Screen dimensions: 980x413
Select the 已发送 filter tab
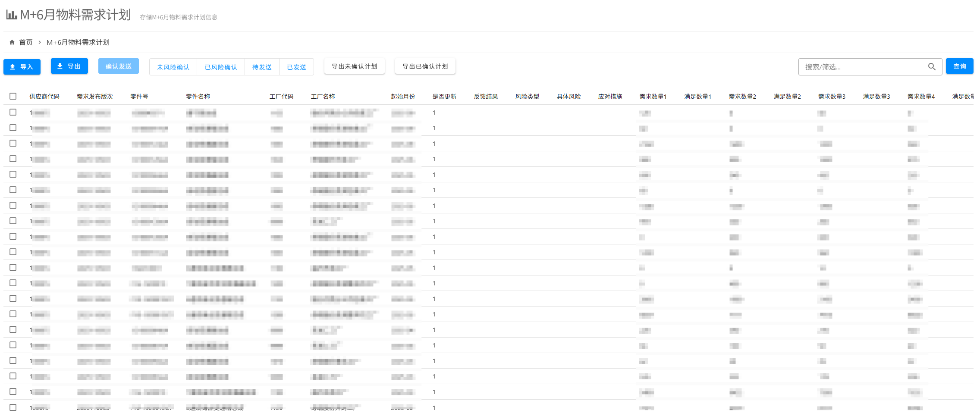[x=296, y=67]
